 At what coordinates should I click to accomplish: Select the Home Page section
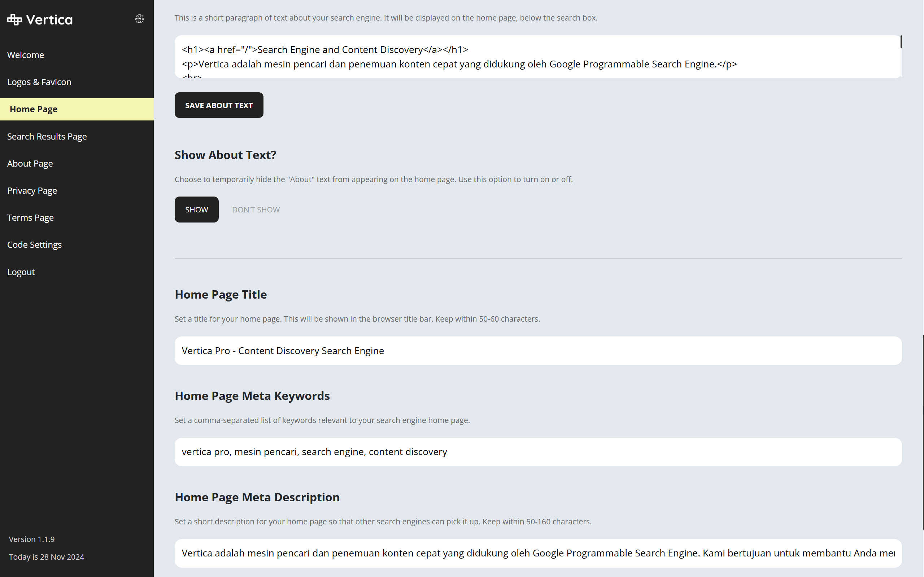tap(33, 109)
